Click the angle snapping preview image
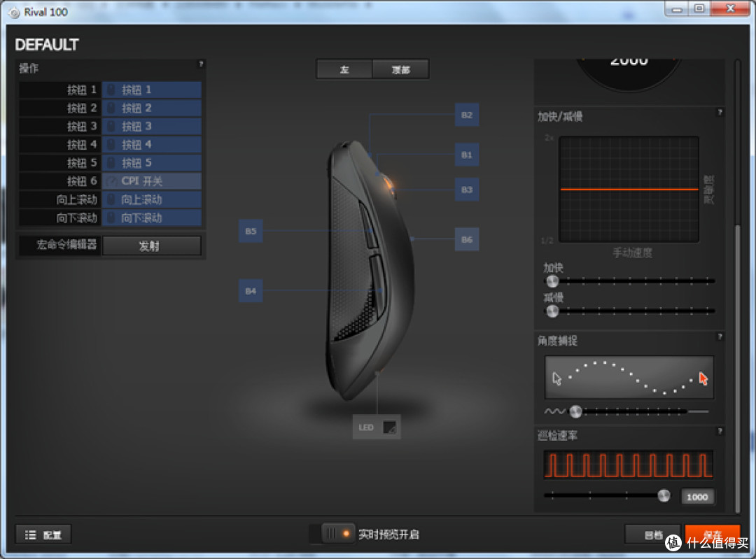Image resolution: width=756 pixels, height=559 pixels. point(629,377)
